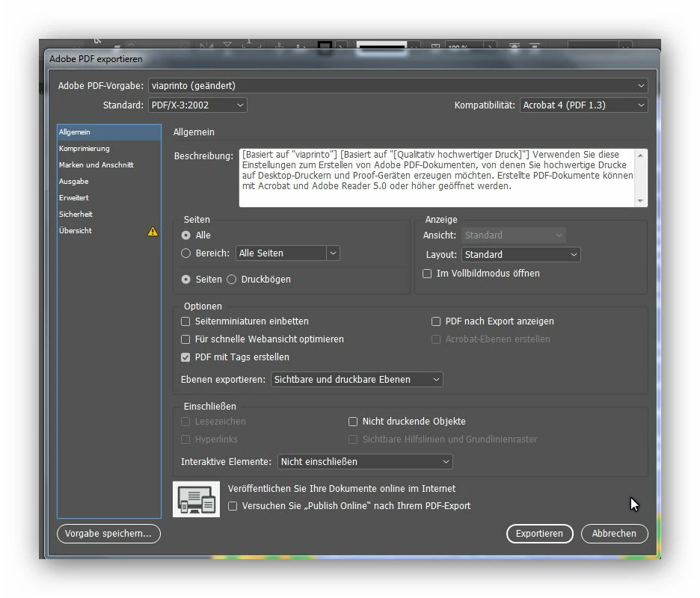Viewport: 700px width, 598px height.
Task: Click the Exportieren button
Action: point(539,534)
